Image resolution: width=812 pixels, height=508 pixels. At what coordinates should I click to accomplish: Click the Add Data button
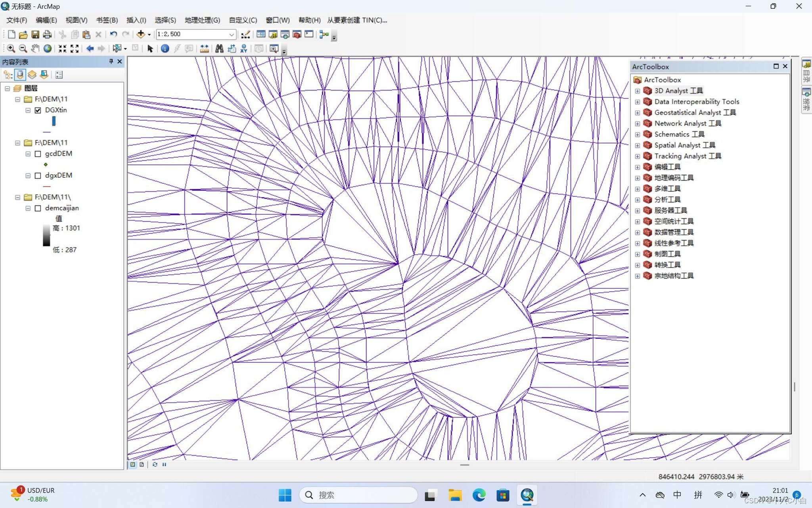pyautogui.click(x=141, y=35)
